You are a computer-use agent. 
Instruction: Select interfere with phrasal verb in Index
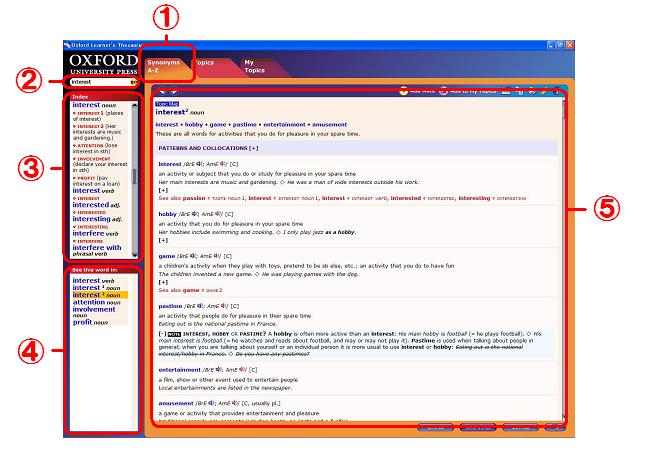pyautogui.click(x=97, y=250)
